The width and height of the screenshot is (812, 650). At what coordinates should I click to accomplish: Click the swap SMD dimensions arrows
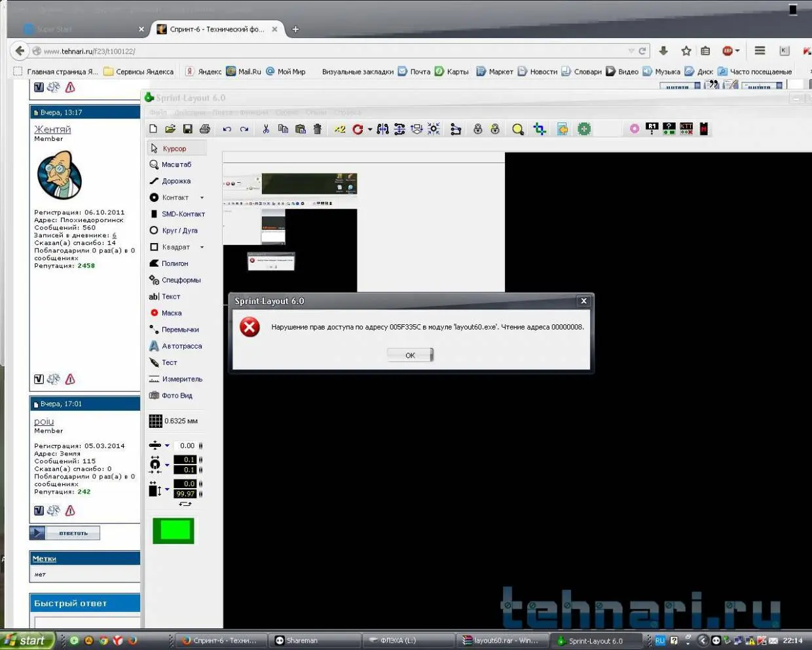tap(185, 504)
